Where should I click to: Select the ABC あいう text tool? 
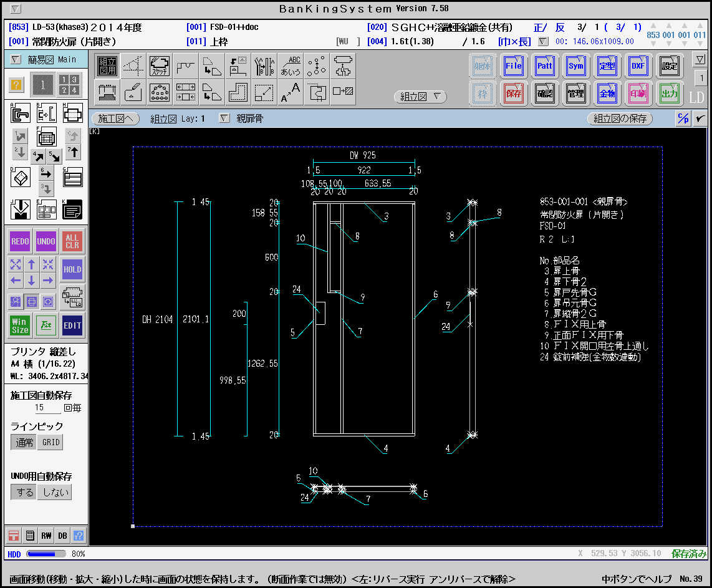(x=291, y=66)
